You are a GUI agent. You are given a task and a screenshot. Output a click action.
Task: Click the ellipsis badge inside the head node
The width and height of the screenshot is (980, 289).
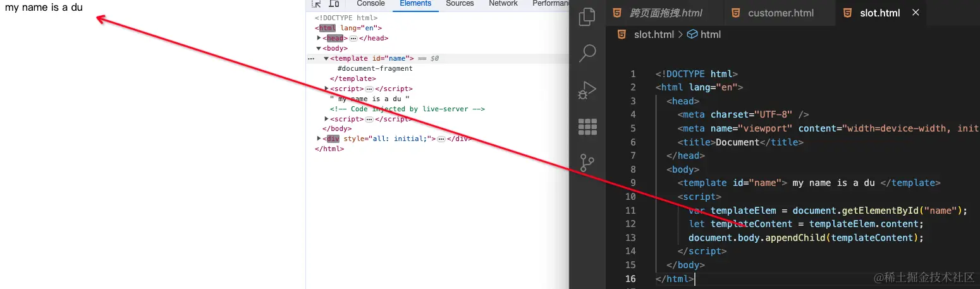(353, 39)
